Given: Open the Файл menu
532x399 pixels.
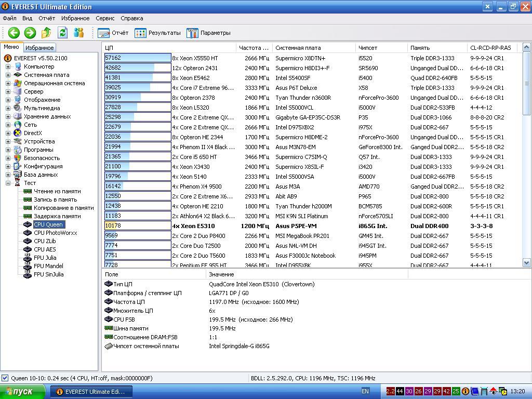Looking at the screenshot, I should 9,18.
